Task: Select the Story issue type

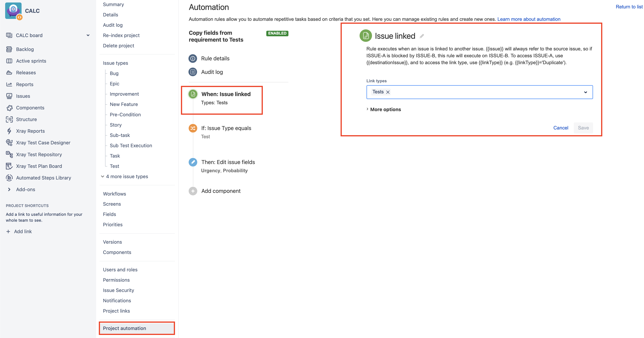Action: pos(115,125)
